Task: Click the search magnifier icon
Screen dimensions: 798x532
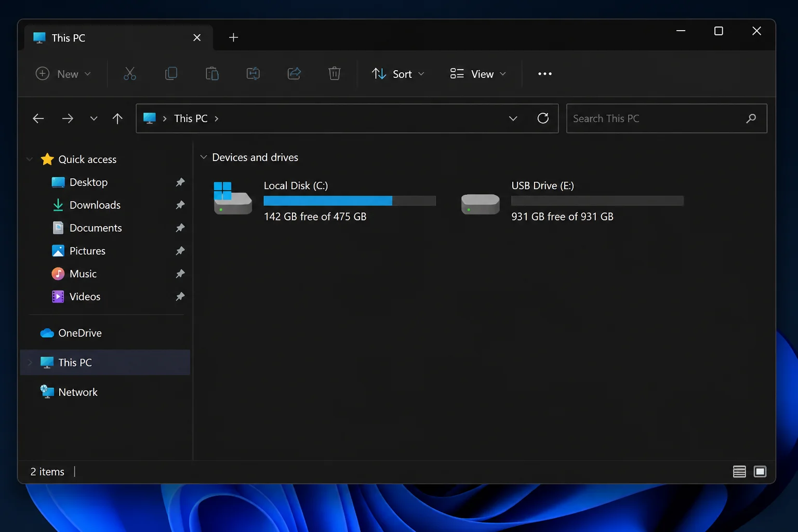Action: (x=751, y=118)
